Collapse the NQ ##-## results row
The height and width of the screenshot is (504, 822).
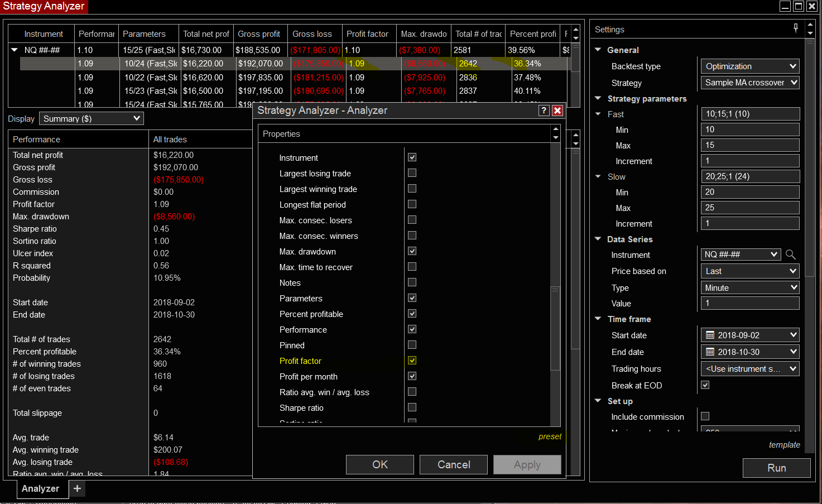(15, 50)
